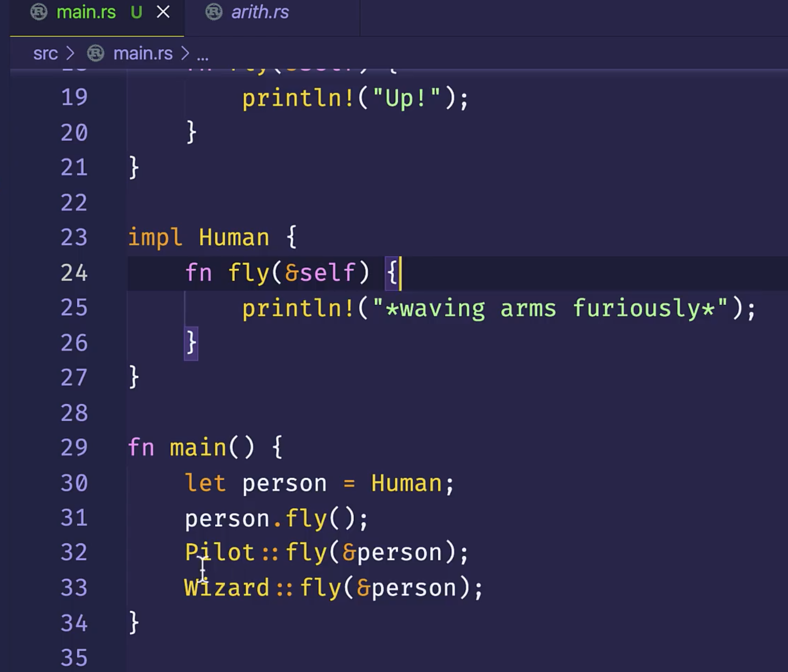788x672 pixels.
Task: Open the src folder breadcrumb dropdown
Action: (x=45, y=54)
